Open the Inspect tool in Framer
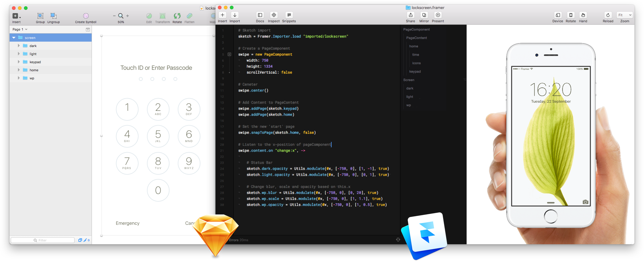Viewport: 644px width, 261px height. tap(274, 15)
